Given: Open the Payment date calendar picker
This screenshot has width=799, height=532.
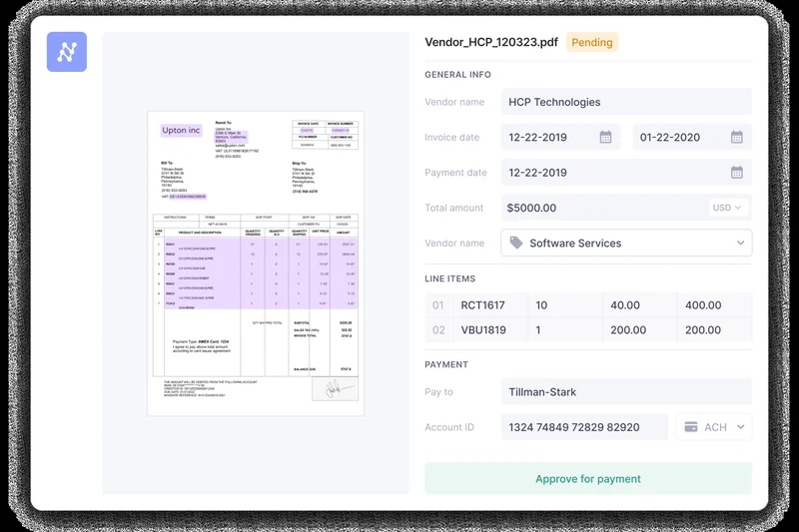Looking at the screenshot, I should [x=736, y=173].
